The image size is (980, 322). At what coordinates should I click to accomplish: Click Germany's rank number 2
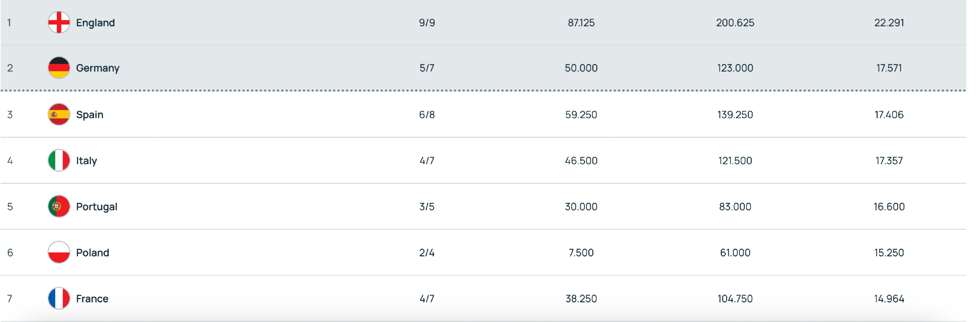click(10, 68)
